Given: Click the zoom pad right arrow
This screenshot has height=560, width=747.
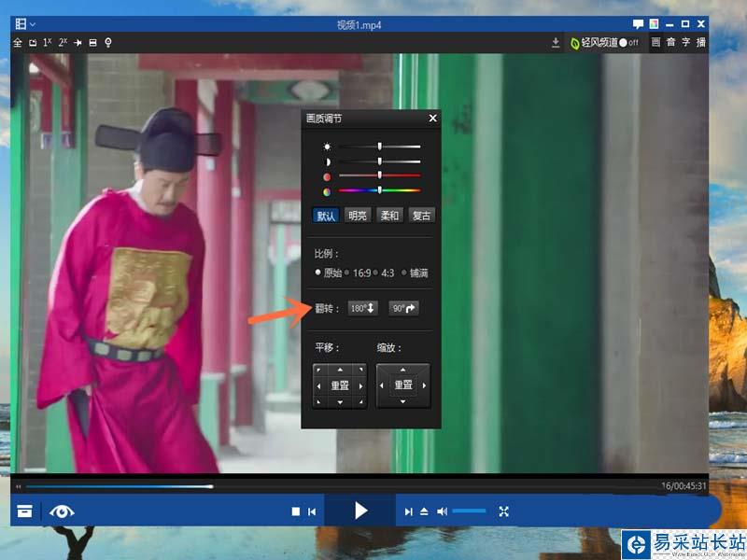Looking at the screenshot, I should coord(424,385).
